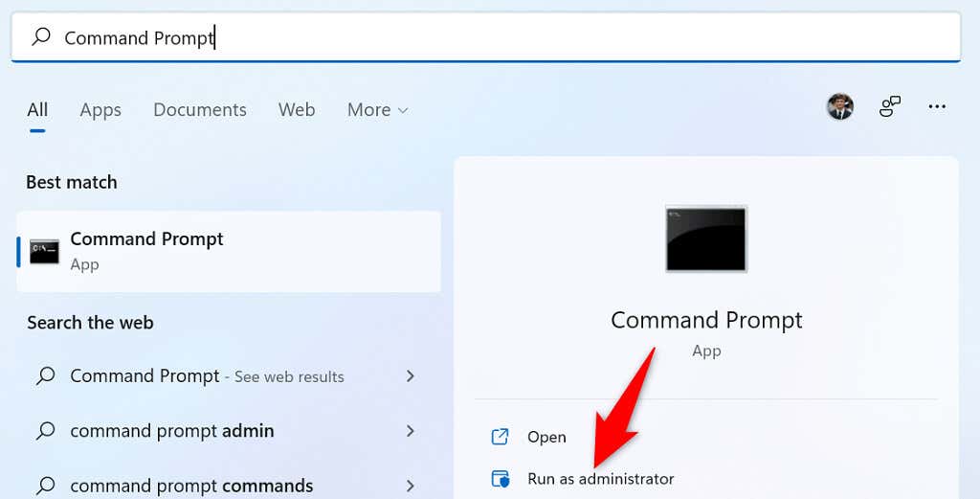Expand chevron next to 'command prompt admin'
980x499 pixels.
[411, 431]
